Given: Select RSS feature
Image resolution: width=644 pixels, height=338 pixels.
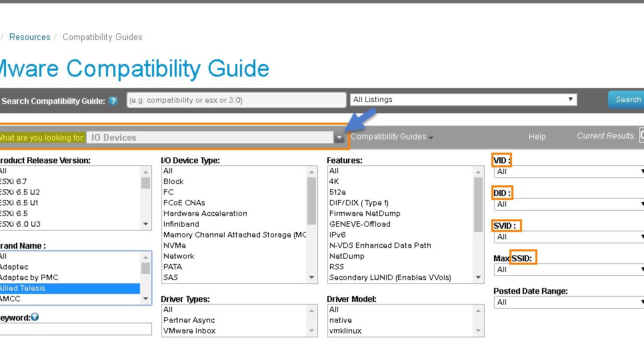Looking at the screenshot, I should pos(337,267).
